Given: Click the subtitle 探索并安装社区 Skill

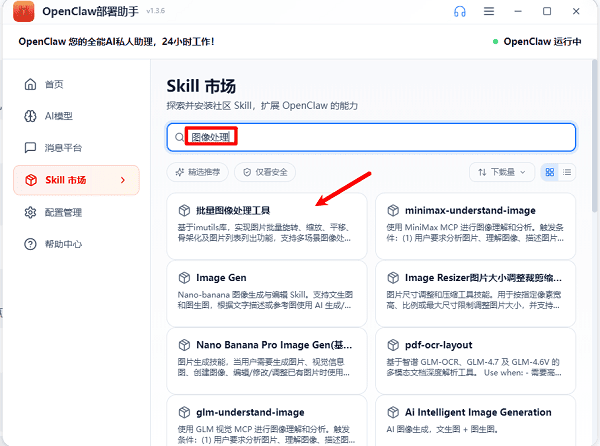Looking at the screenshot, I should (x=262, y=106).
